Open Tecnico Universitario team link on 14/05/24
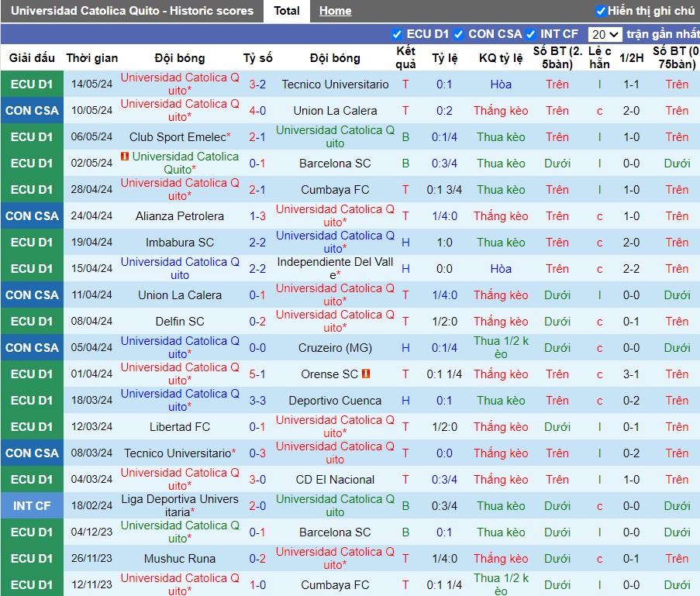The image size is (700, 596). 335,84
